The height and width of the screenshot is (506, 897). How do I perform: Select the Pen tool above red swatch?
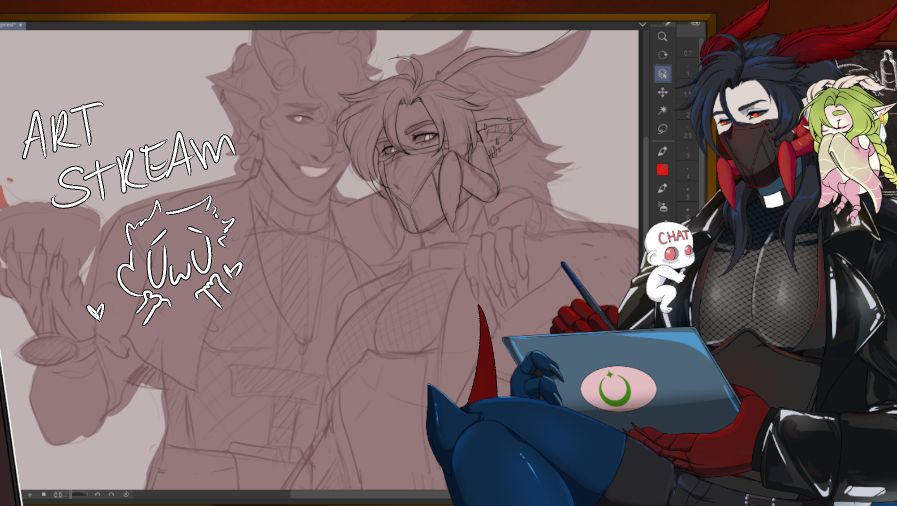pyautogui.click(x=662, y=152)
